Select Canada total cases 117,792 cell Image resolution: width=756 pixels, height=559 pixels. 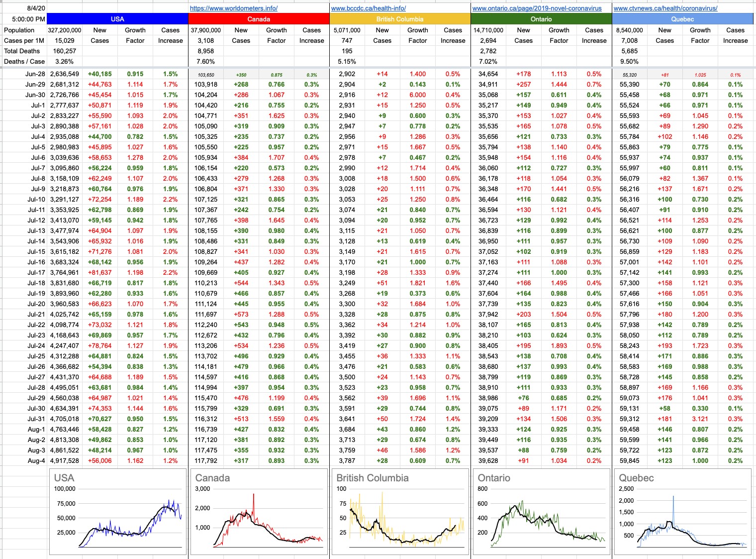pos(206,460)
